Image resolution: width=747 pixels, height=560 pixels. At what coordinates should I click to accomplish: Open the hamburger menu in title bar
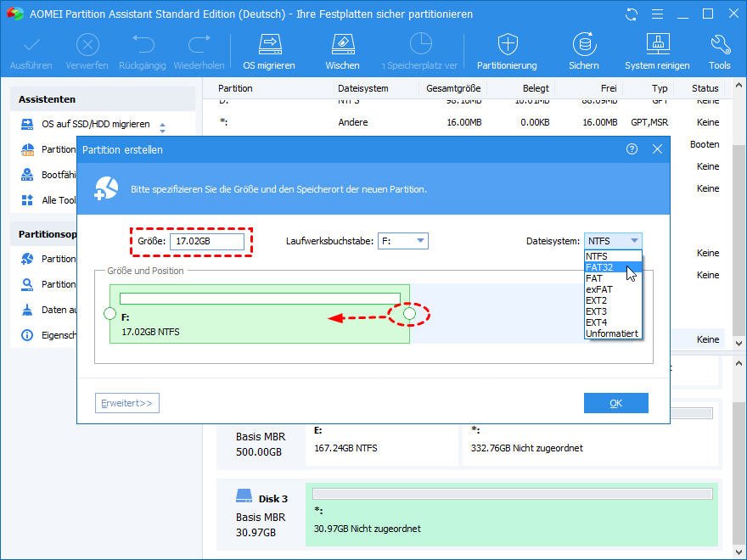[x=657, y=14]
